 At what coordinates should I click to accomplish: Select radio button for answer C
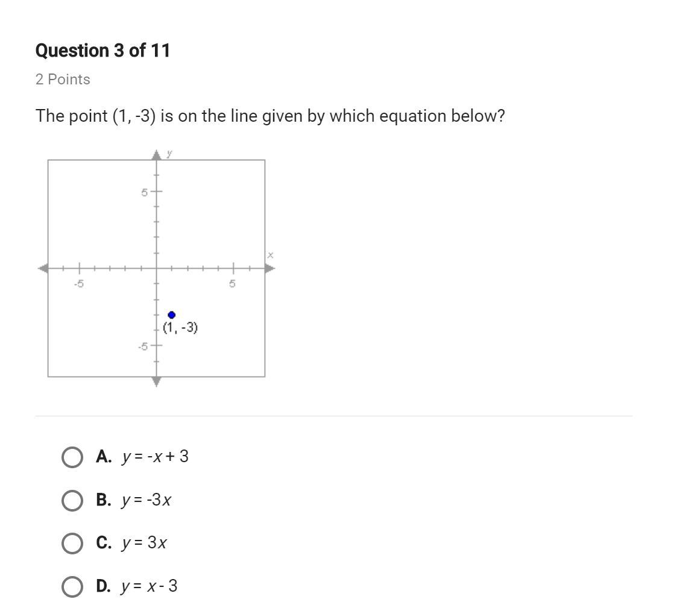(72, 544)
